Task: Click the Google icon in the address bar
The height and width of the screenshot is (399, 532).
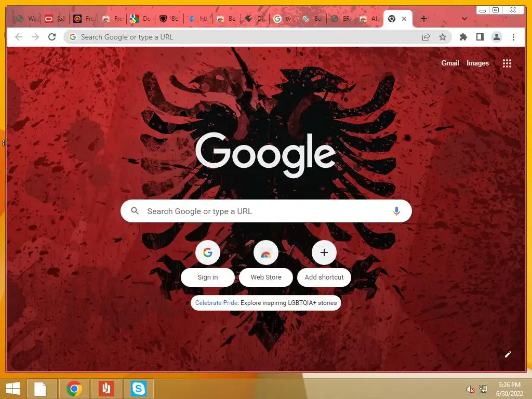Action: pyautogui.click(x=73, y=37)
